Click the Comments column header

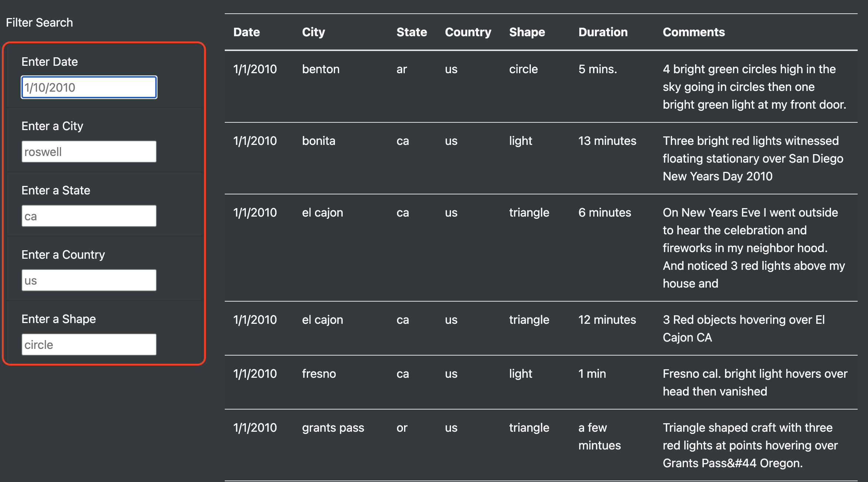coord(694,32)
